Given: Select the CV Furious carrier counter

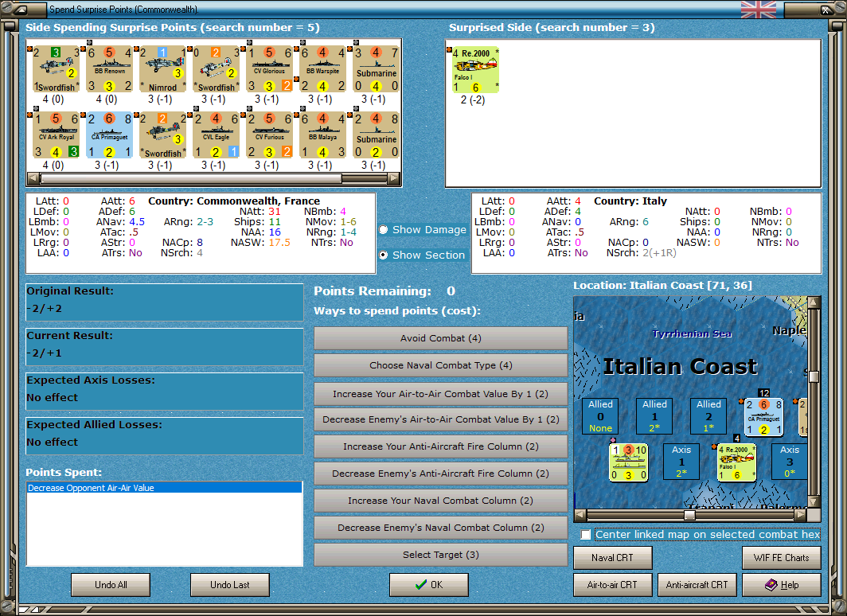Looking at the screenshot, I should point(270,135).
